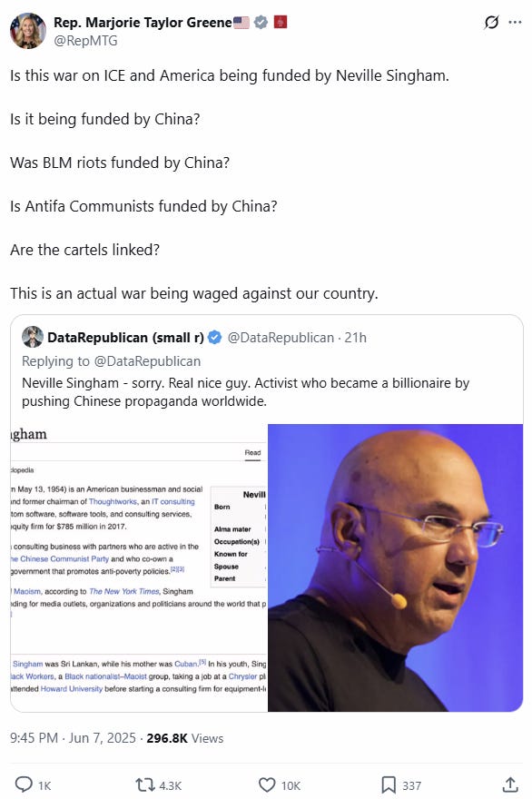This screenshot has height=799, width=532.
Task: Open the @RepMTG handle link
Action: [85, 41]
